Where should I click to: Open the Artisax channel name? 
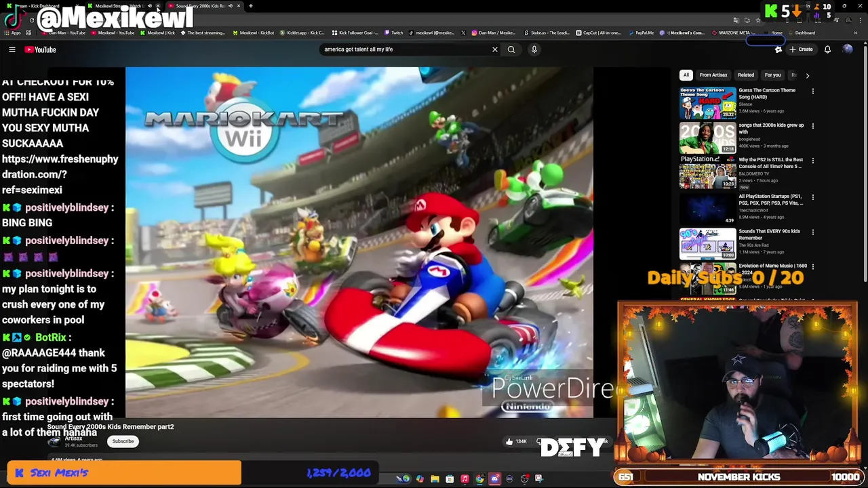coord(73,439)
